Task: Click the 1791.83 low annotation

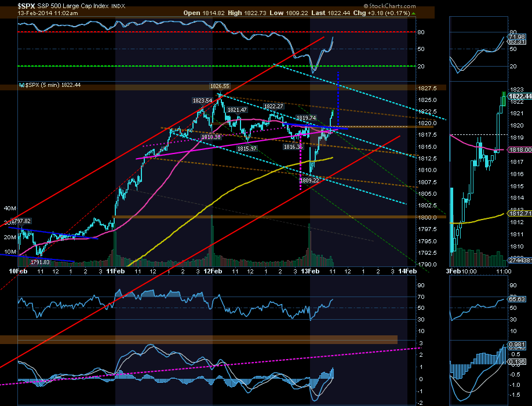Action: (40, 262)
